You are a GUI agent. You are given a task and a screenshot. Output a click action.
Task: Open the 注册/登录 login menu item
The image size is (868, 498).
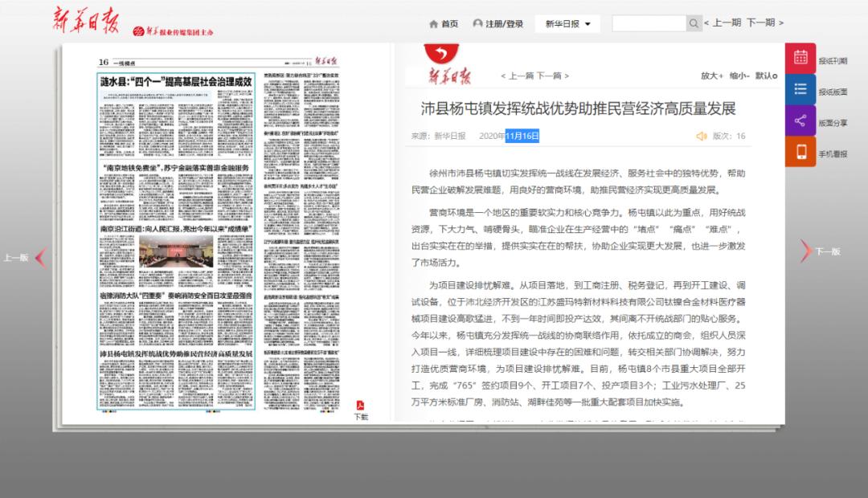point(498,24)
